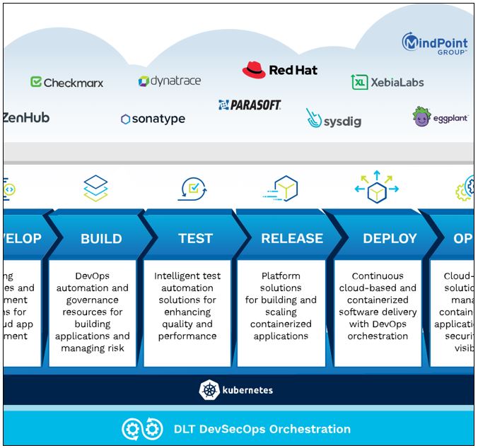Select the BUILD stage arrow
Image resolution: width=478 pixels, height=448 pixels.
[x=102, y=238]
